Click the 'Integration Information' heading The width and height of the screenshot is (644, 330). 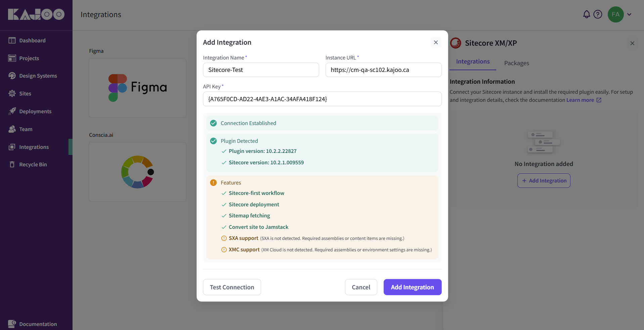point(482,82)
